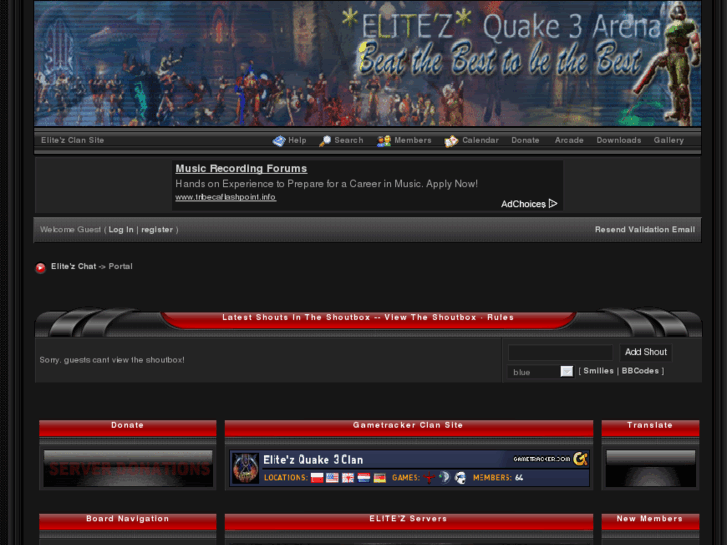This screenshot has width=727, height=545.
Task: Click the BBCodes link
Action: tap(640, 371)
